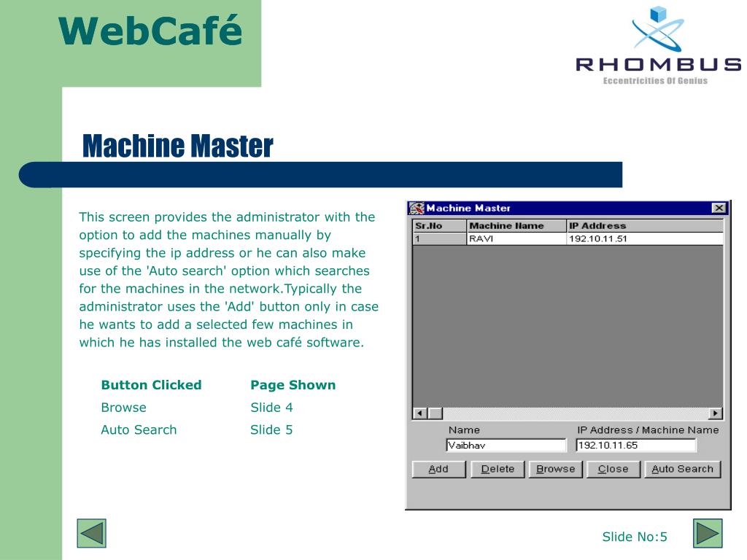
Task: Click the 'Eccentricities Of Genius' tagline
Action: pos(655,81)
